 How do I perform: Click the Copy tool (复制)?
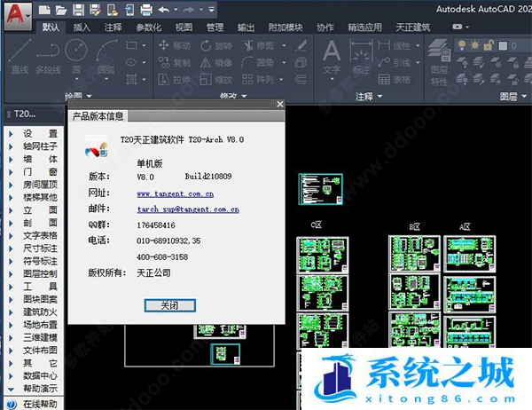tap(171, 62)
